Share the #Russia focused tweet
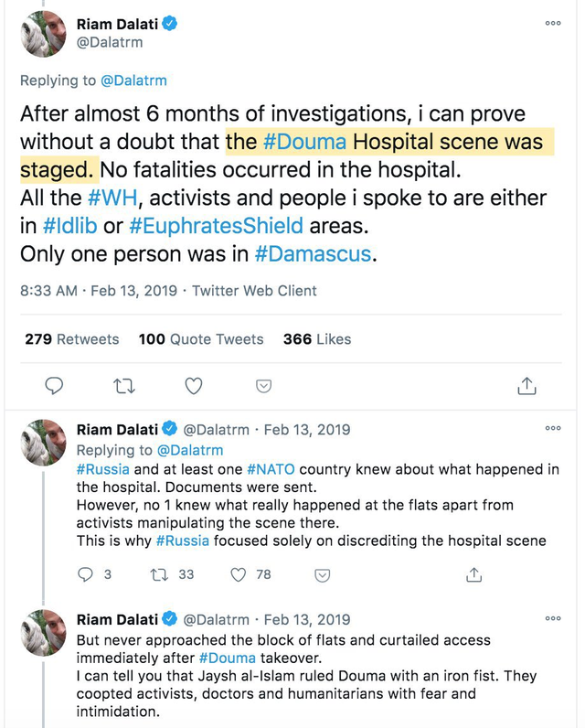 pyautogui.click(x=473, y=574)
